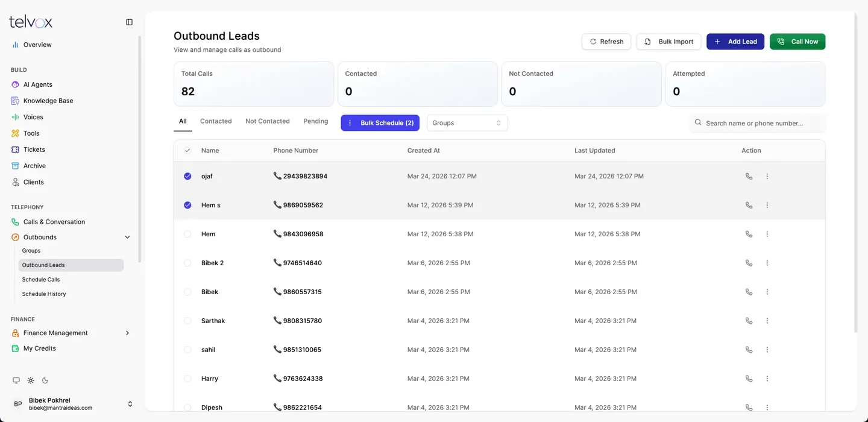The image size is (868, 422).
Task: Select Outbound Leads in sidebar
Action: coord(71,265)
